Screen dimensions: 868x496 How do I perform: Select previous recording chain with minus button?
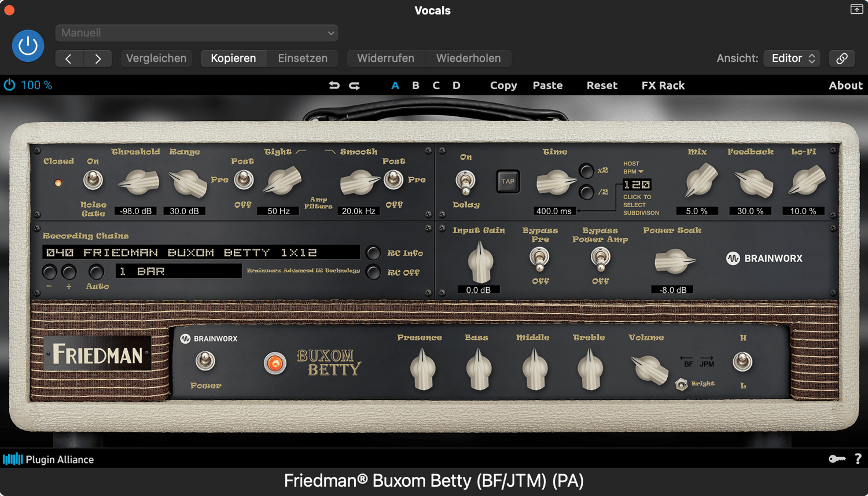[x=50, y=271]
